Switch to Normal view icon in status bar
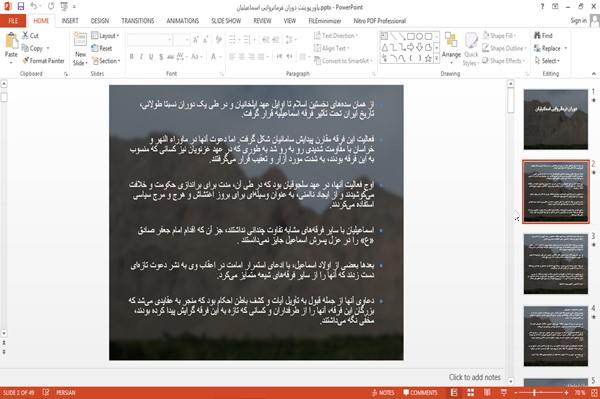 pos(454,393)
